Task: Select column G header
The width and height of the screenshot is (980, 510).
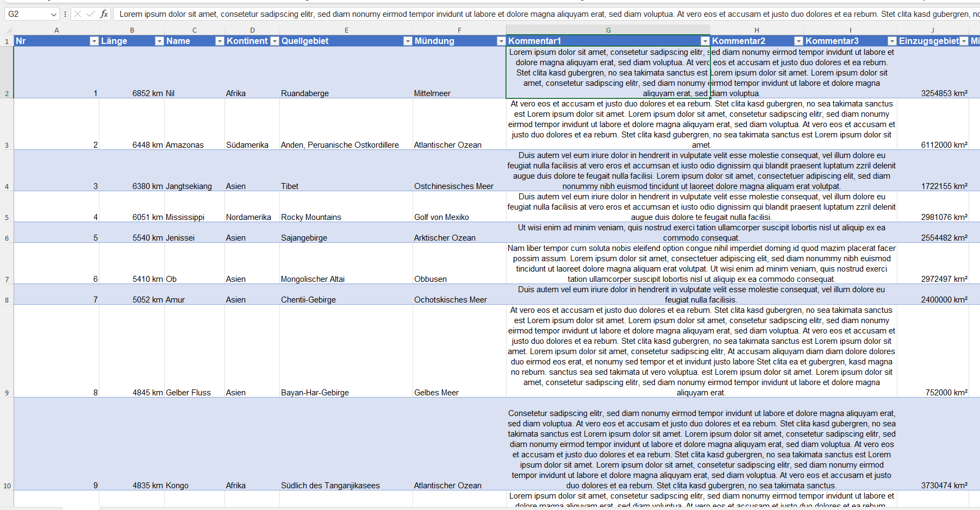Action: tap(608, 30)
